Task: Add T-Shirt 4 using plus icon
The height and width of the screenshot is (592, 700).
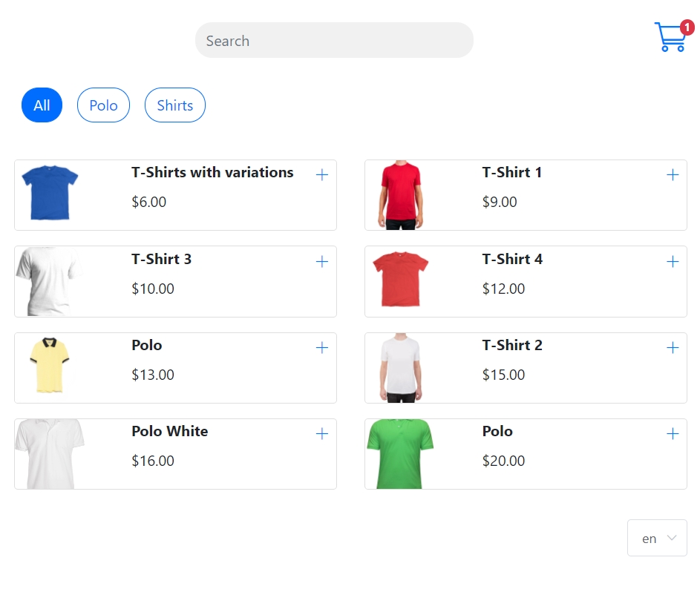Action: pyautogui.click(x=673, y=262)
